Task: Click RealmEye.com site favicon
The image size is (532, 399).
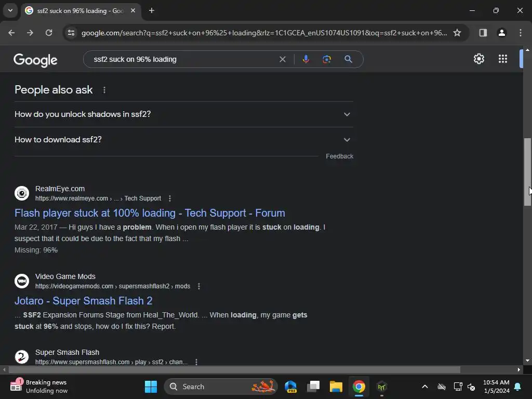Action: click(x=22, y=193)
